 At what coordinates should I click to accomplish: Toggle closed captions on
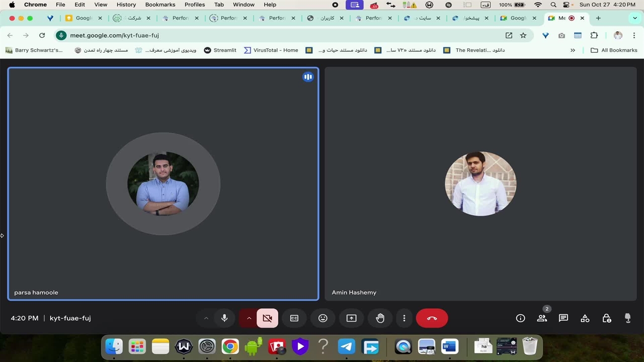tap(294, 318)
